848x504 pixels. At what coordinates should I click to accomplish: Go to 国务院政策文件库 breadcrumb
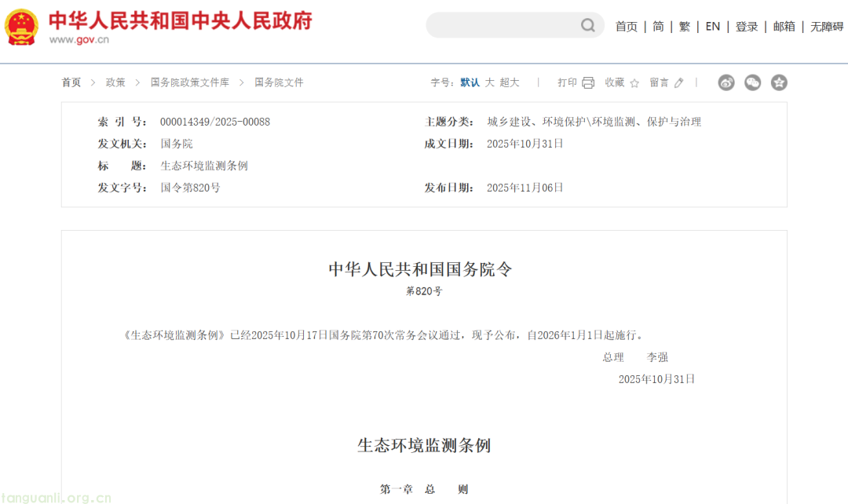[x=189, y=82]
